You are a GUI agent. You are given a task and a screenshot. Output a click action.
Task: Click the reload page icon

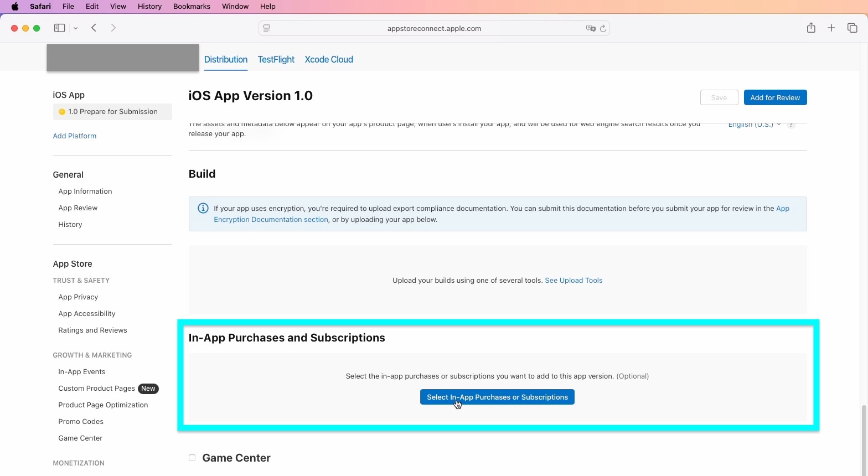point(603,29)
